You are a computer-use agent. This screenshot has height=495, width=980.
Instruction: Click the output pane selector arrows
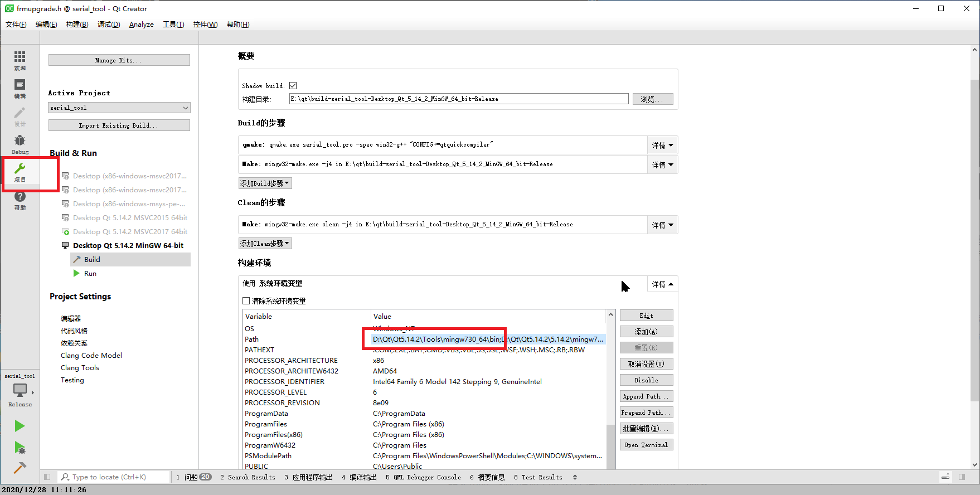tap(575, 477)
